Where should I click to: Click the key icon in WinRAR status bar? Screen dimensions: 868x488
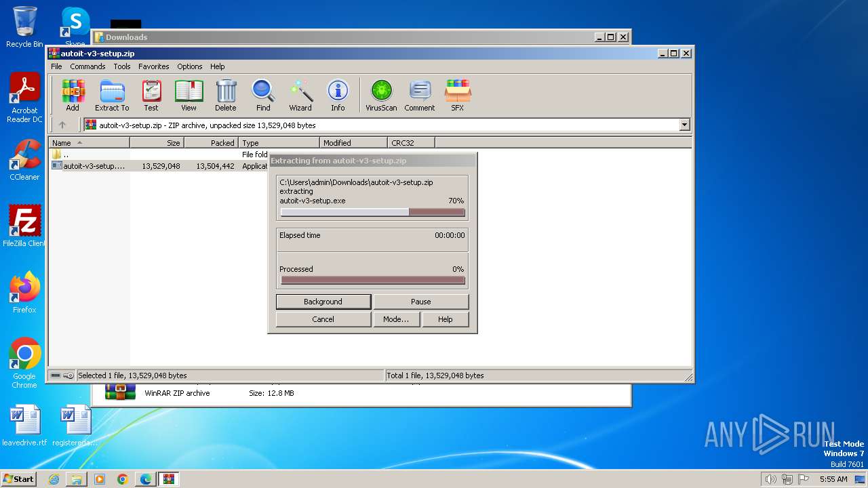[68, 375]
